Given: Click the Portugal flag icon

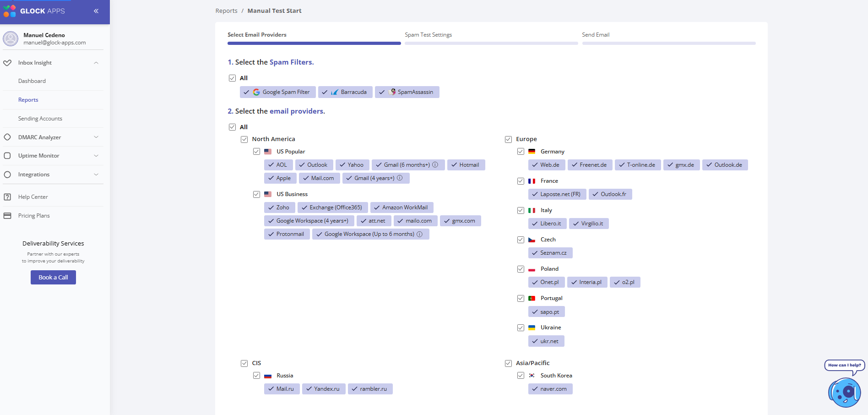Looking at the screenshot, I should [532, 298].
